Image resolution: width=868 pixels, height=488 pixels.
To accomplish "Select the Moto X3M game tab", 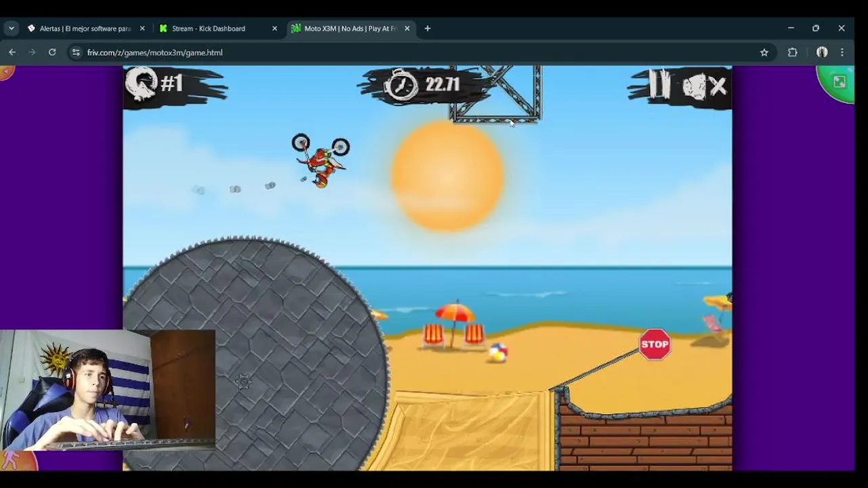I will (x=351, y=28).
